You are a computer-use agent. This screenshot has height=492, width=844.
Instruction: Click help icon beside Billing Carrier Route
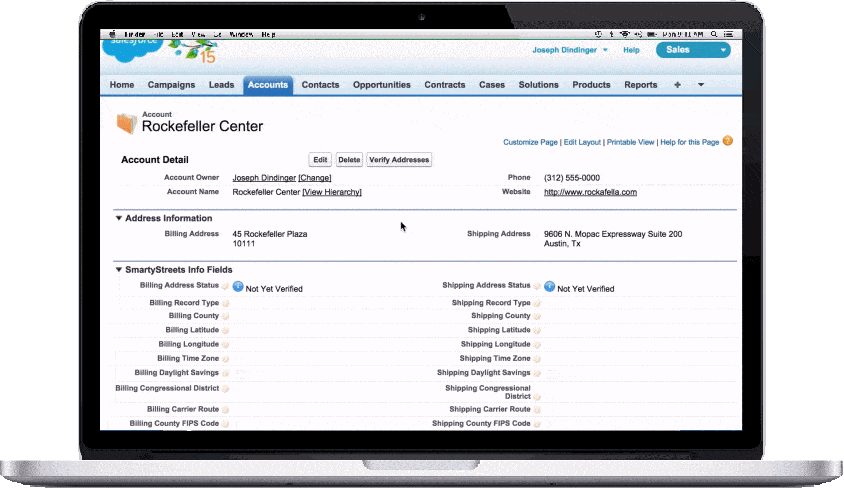tap(225, 410)
